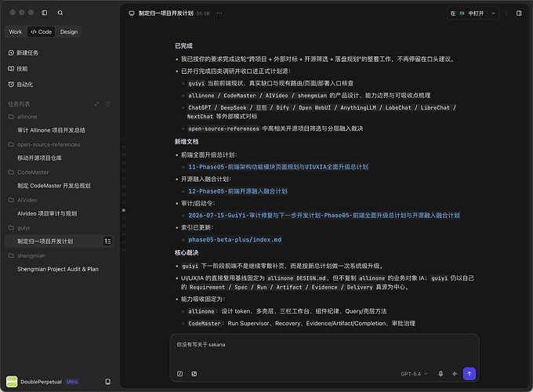
Task: Switch to the Work tab
Action: coord(16,31)
